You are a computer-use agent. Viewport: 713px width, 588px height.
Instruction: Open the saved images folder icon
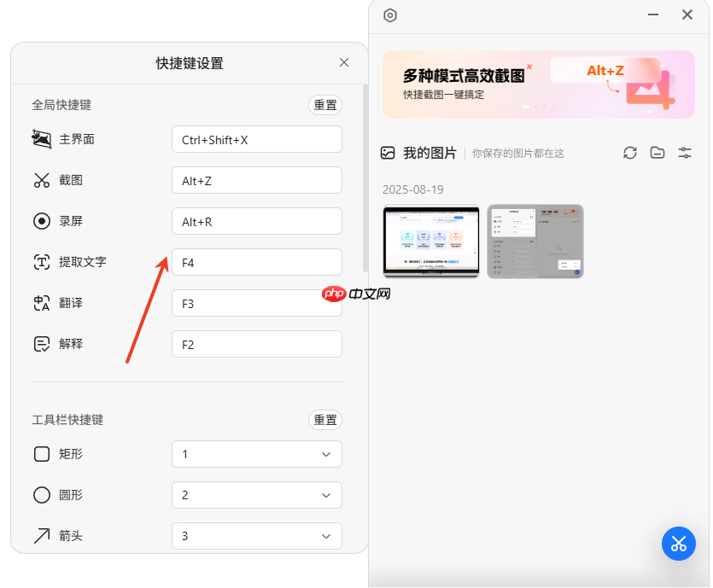[x=657, y=153]
